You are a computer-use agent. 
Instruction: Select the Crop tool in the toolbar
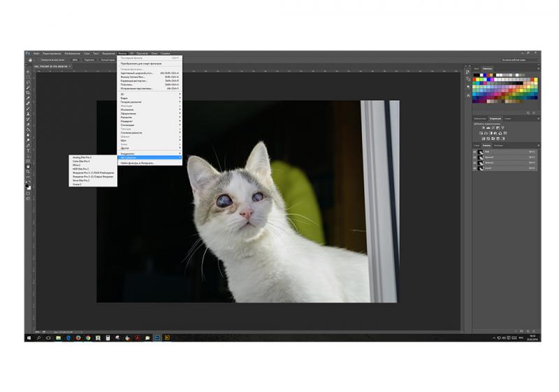(x=28, y=93)
